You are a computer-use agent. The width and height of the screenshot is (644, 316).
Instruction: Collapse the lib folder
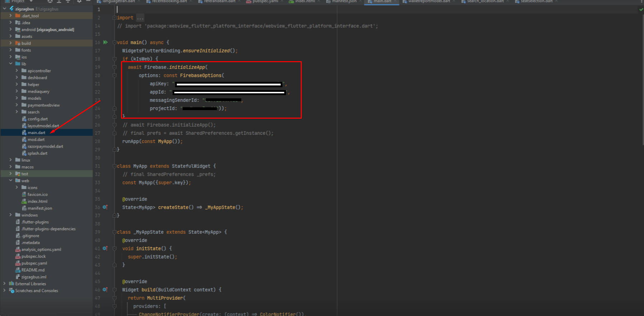click(10, 64)
